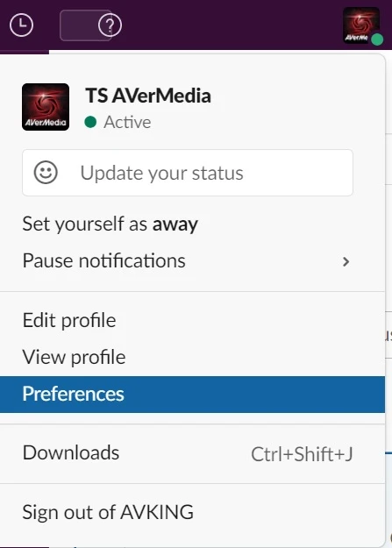Image resolution: width=392 pixels, height=548 pixels.
Task: Click the user avatar in top bar
Action: (x=361, y=25)
